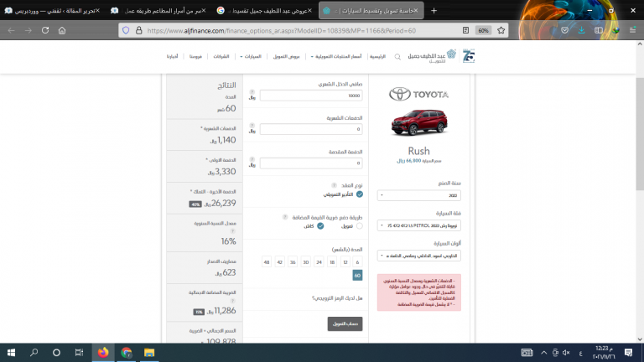This screenshot has width=644, height=362.
Task: Open the branches nav item
Action: 195,57
